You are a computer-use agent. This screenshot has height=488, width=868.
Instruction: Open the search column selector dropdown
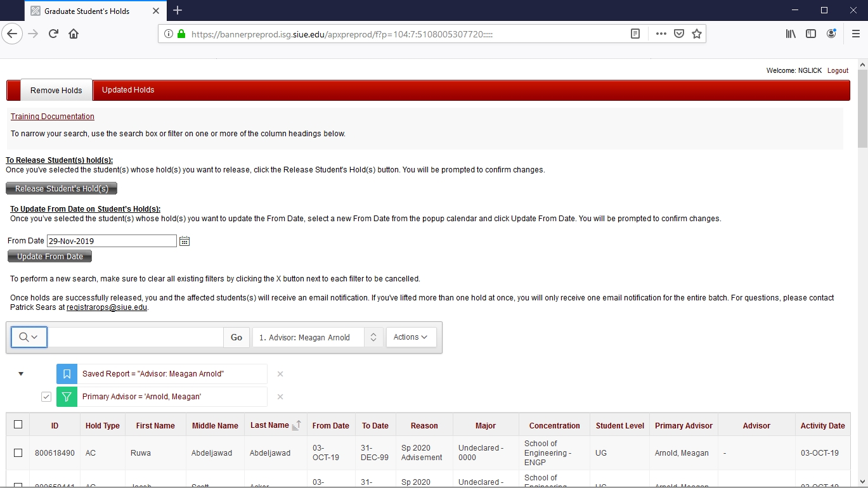tap(29, 337)
